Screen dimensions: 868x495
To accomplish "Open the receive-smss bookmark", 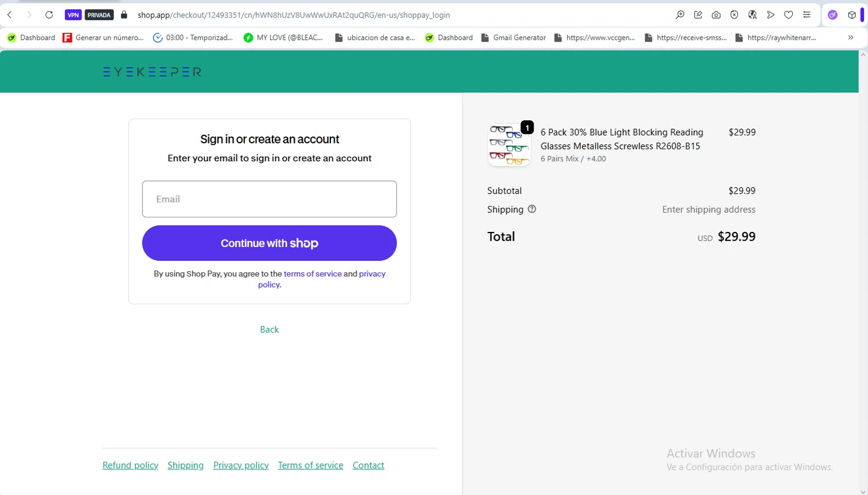I will click(686, 38).
